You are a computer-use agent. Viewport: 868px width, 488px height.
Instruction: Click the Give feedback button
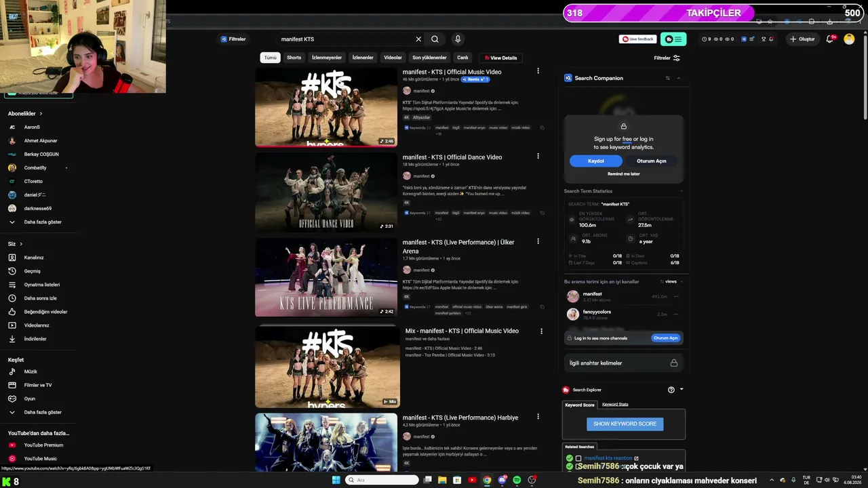coord(637,39)
